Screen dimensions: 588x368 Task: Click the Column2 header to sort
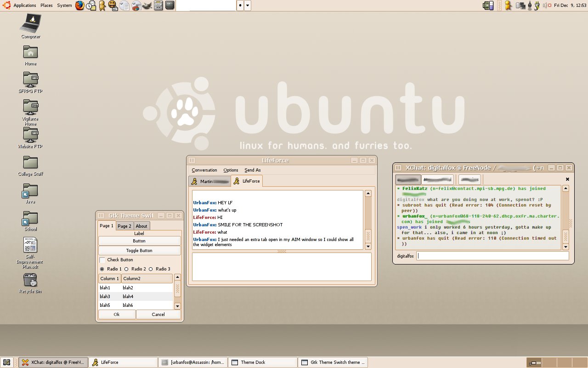coord(147,278)
